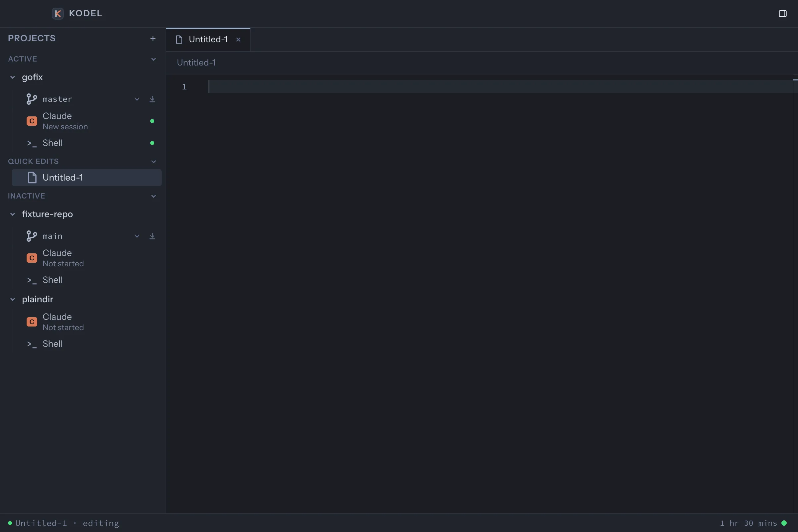
Task: Click the Kodel K logo icon
Action: pos(58,14)
